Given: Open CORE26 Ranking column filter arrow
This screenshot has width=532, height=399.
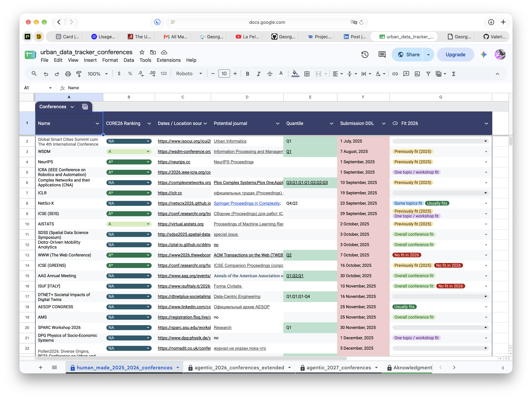Looking at the screenshot, I should click(x=149, y=124).
